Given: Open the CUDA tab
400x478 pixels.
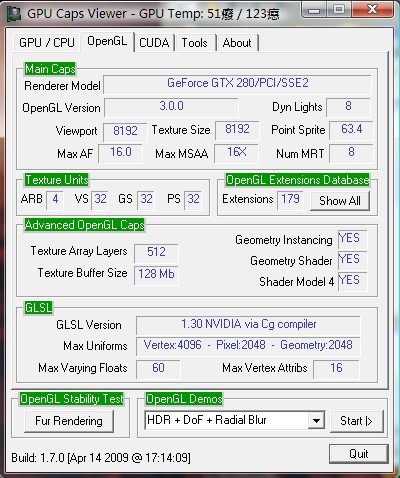Looking at the screenshot, I should pos(154,43).
